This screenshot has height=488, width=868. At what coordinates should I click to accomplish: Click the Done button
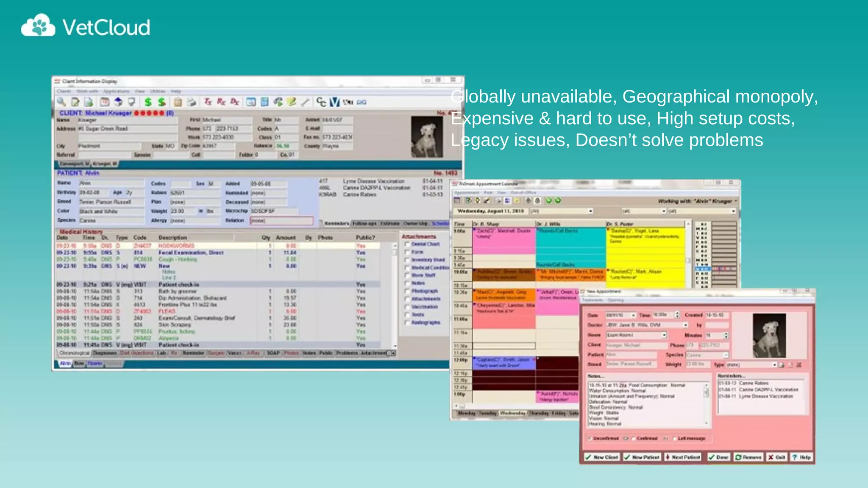(x=718, y=457)
